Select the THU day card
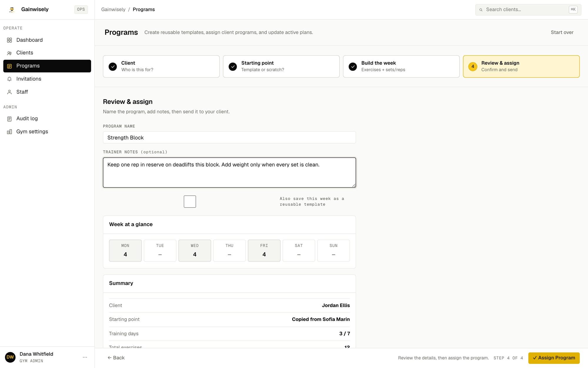The width and height of the screenshot is (588, 368). click(x=229, y=251)
